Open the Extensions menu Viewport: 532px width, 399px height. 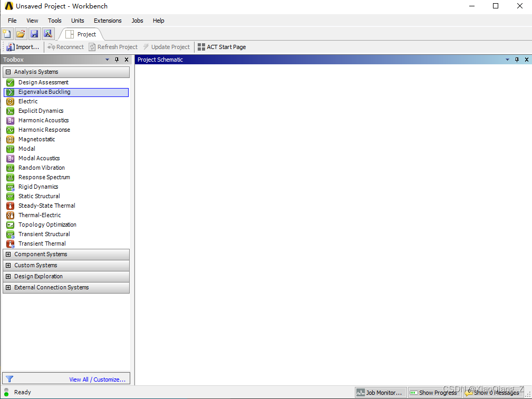tap(108, 21)
